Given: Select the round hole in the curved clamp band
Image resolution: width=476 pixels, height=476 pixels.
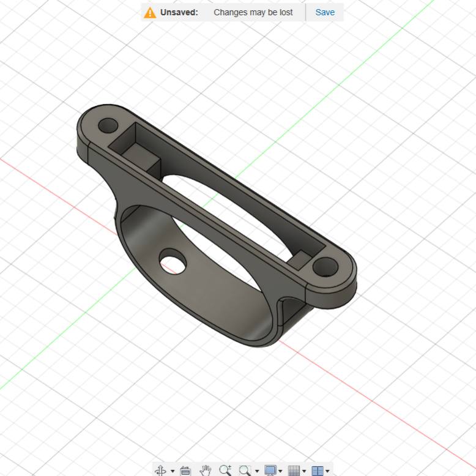Looking at the screenshot, I should [173, 261].
